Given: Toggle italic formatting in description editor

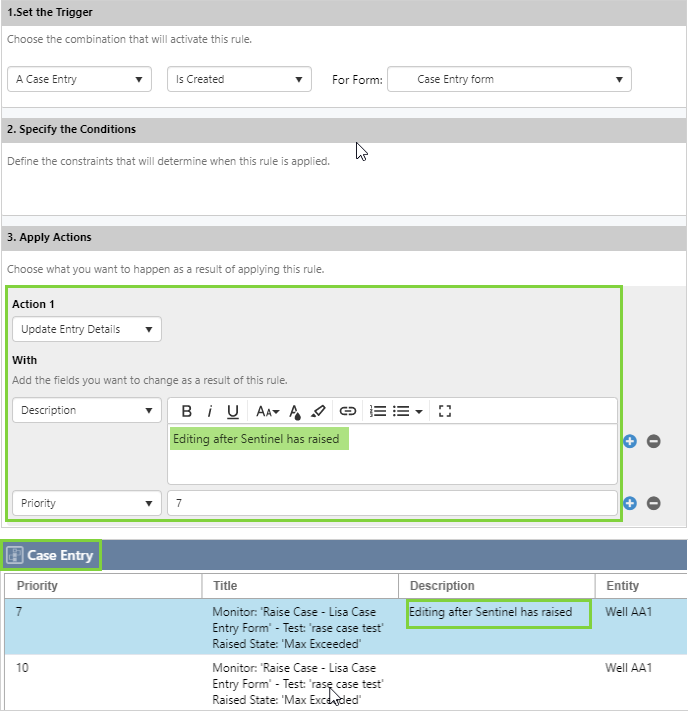Looking at the screenshot, I should 210,411.
